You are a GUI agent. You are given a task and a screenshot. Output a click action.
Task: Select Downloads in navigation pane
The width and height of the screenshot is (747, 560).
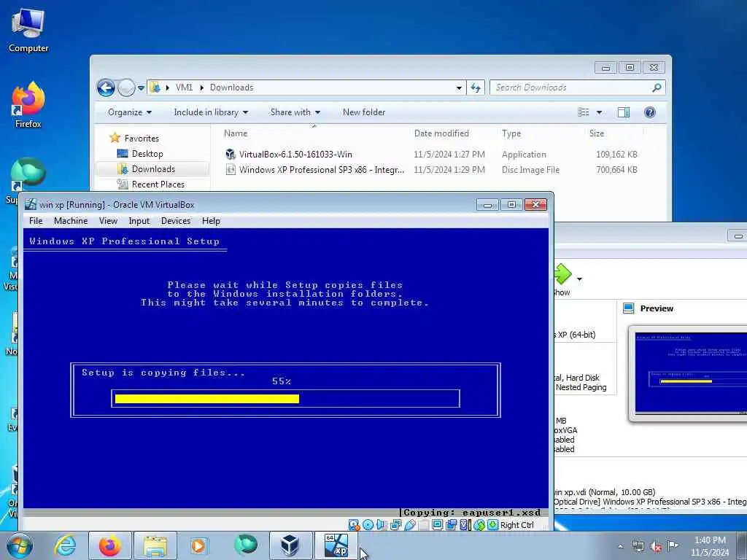click(x=153, y=169)
